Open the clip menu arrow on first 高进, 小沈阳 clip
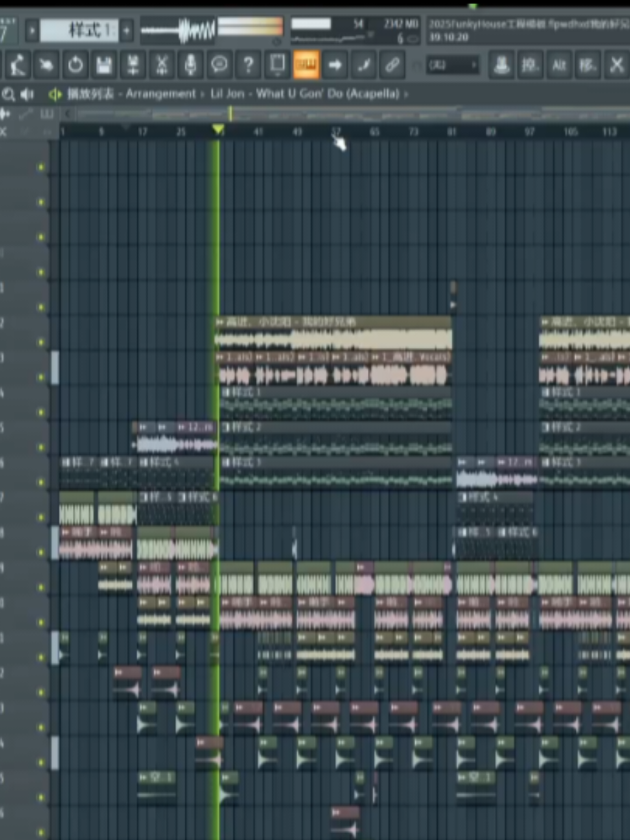 (220, 321)
